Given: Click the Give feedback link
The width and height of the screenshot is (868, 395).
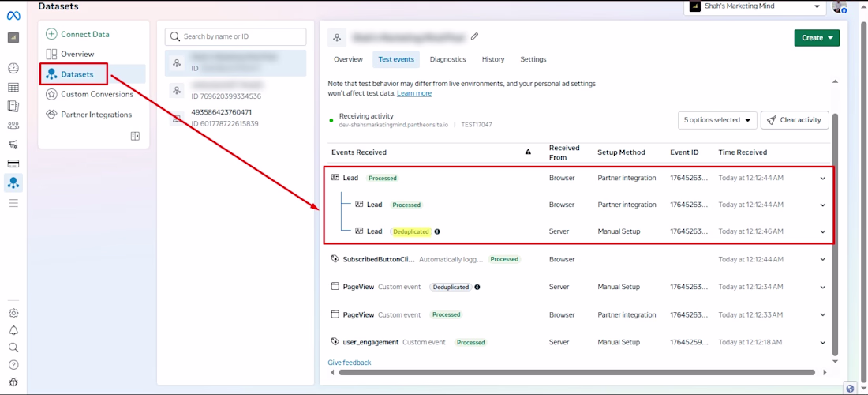Looking at the screenshot, I should pyautogui.click(x=350, y=363).
